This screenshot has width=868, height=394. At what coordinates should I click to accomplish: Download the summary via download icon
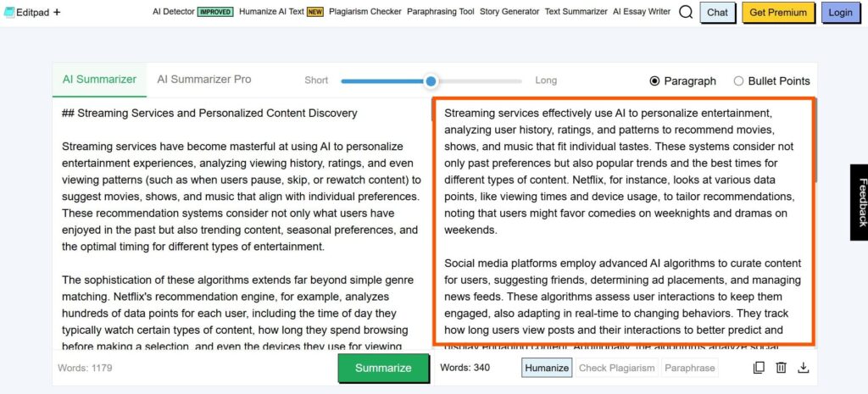coord(804,368)
